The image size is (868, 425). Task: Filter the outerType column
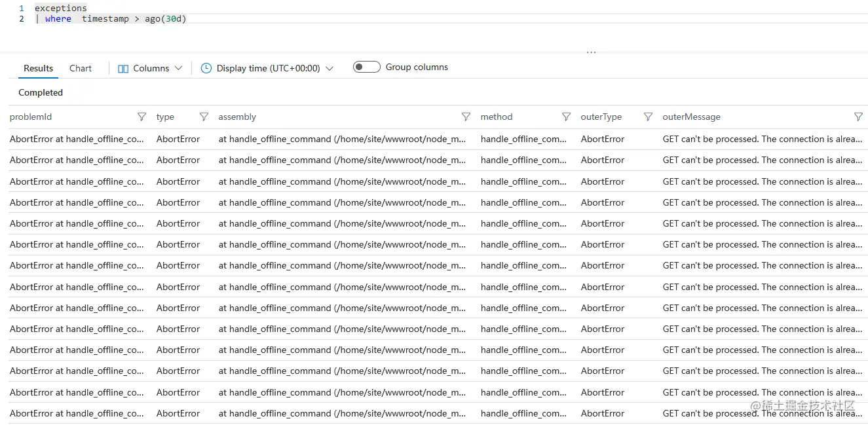pos(647,117)
